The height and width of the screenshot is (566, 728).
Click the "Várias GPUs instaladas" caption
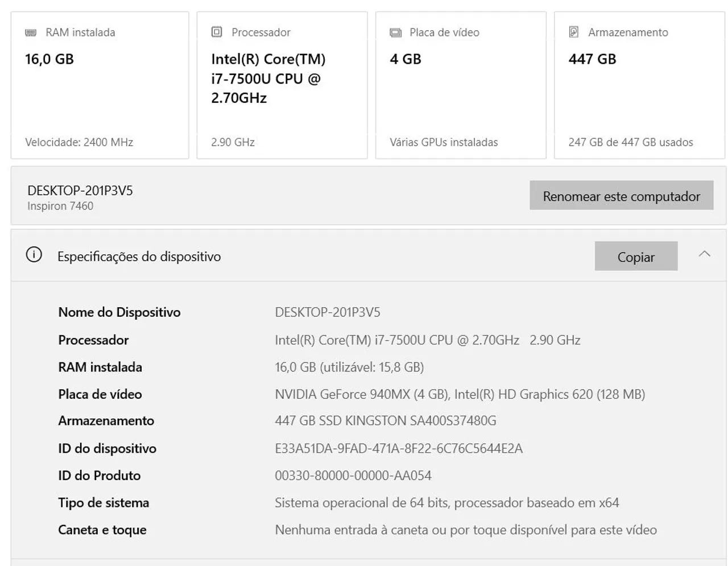pos(444,142)
